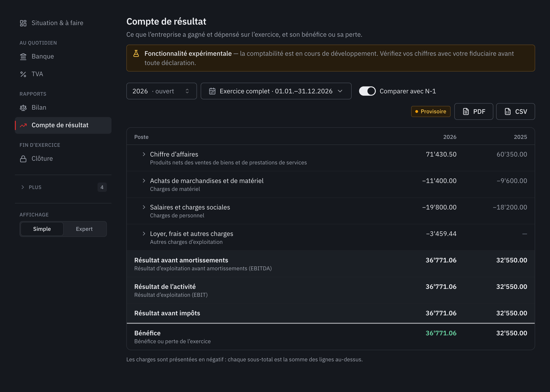Screen dimensions: 550x392
Task: Switch display to Simple mode
Action: pos(42,229)
